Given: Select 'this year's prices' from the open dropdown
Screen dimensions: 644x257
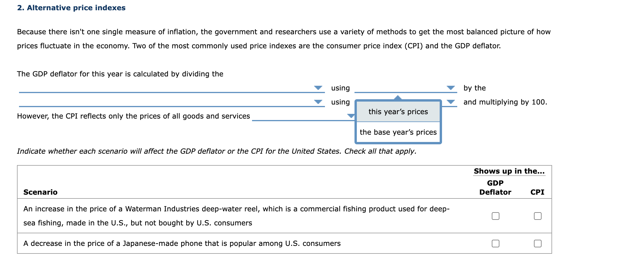Looking at the screenshot, I should point(398,112).
